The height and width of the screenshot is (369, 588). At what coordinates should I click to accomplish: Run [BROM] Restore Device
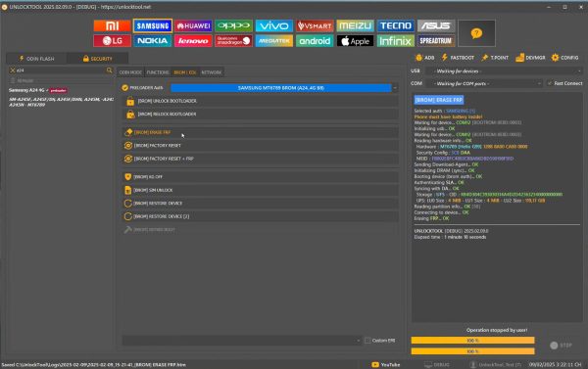tap(261, 204)
